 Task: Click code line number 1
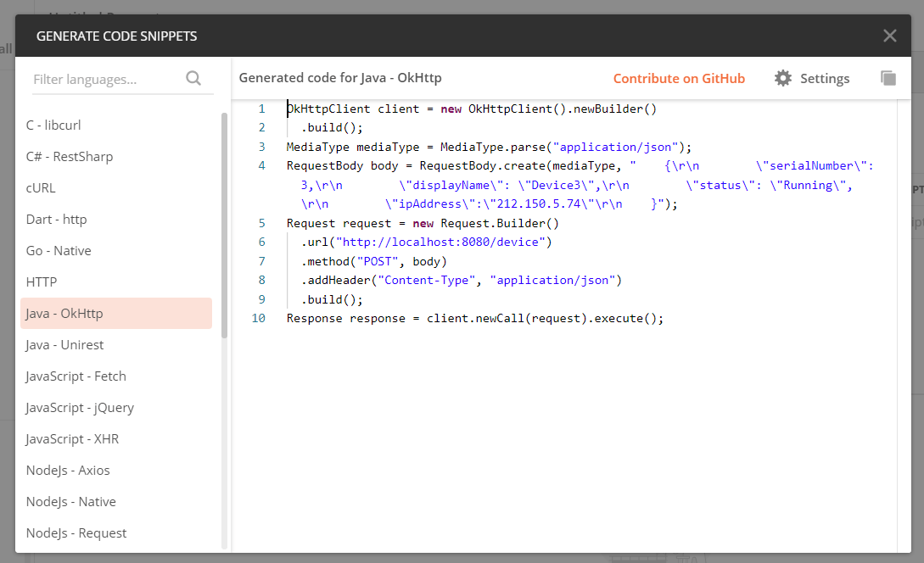(x=261, y=109)
